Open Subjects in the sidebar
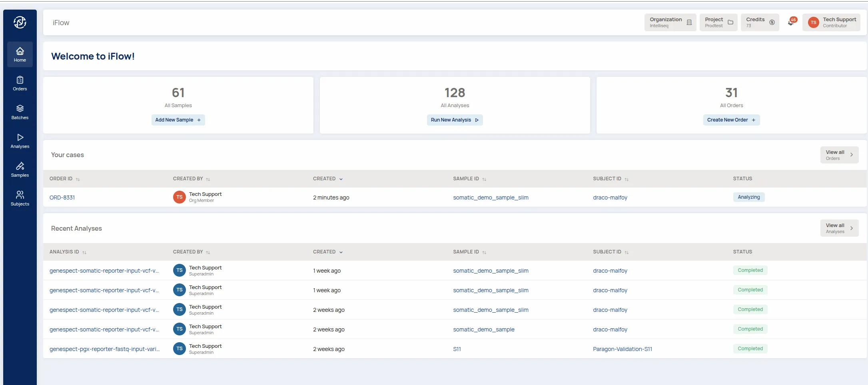This screenshot has height=385, width=868. (20, 198)
